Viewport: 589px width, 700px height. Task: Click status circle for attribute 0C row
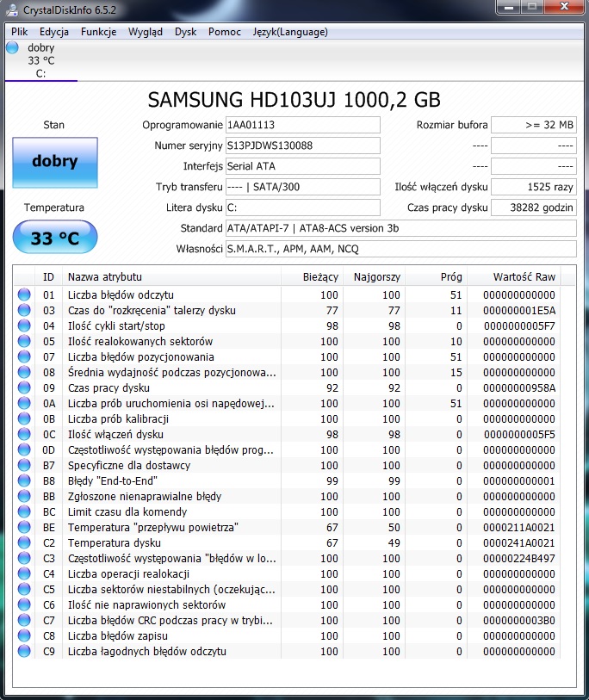coord(24,434)
